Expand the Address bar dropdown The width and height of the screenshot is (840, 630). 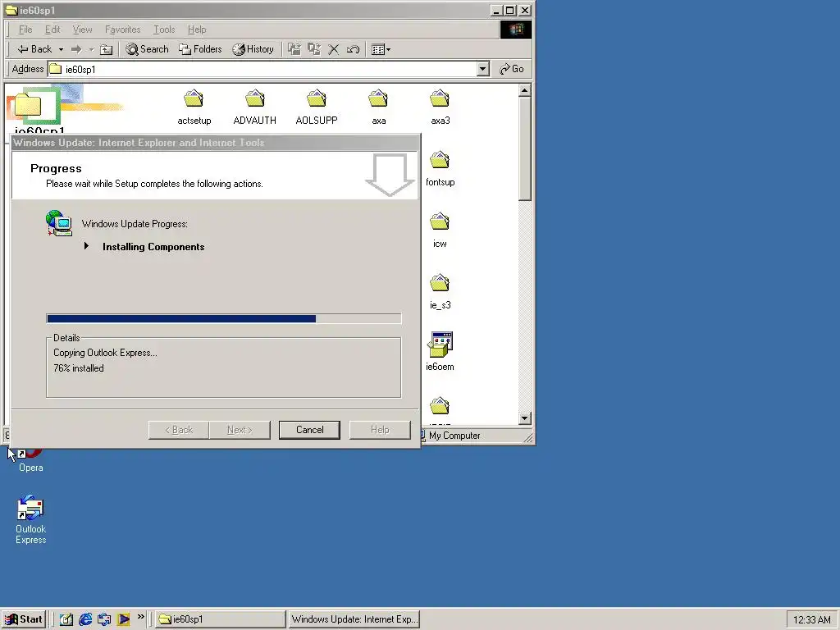coord(482,69)
